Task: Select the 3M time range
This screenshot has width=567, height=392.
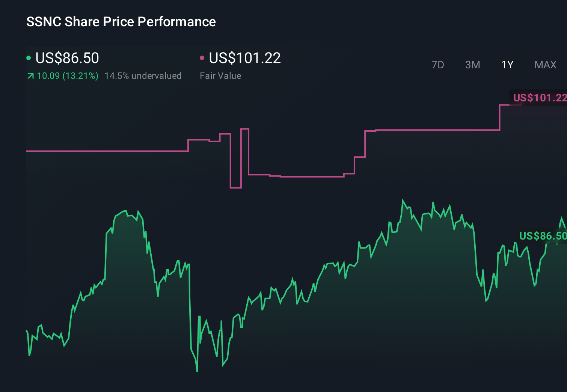Action: pos(472,65)
